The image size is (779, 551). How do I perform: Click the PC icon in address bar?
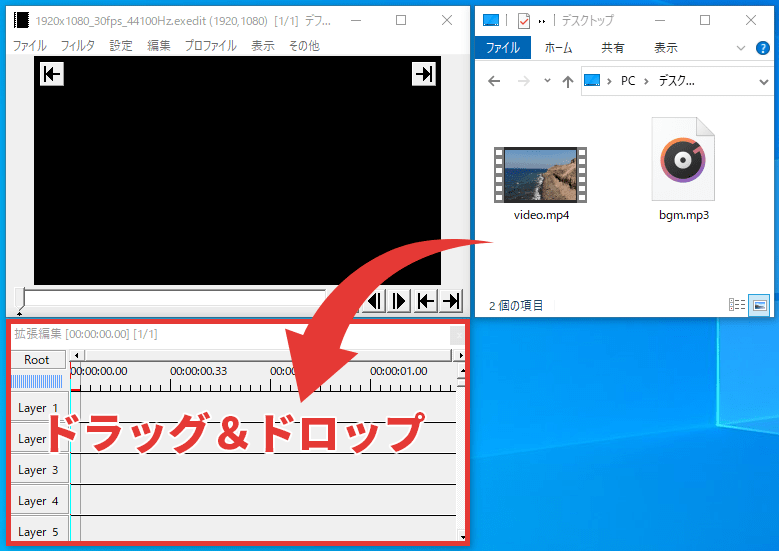[x=592, y=80]
